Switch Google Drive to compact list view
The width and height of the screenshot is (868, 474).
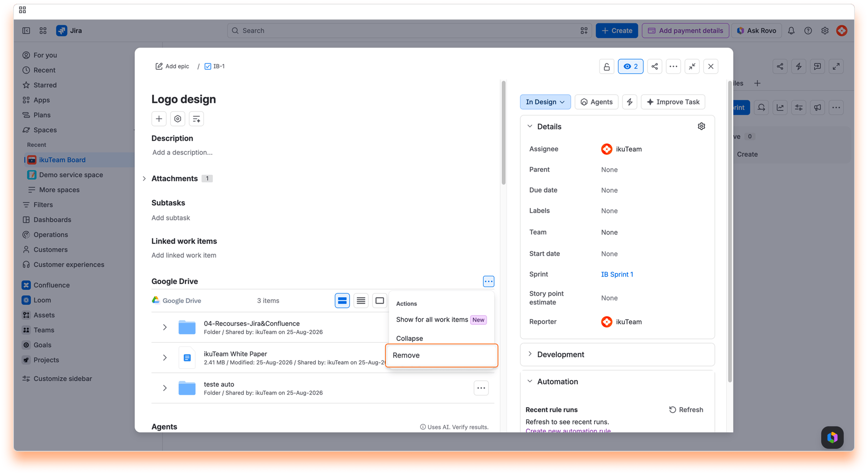361,301
